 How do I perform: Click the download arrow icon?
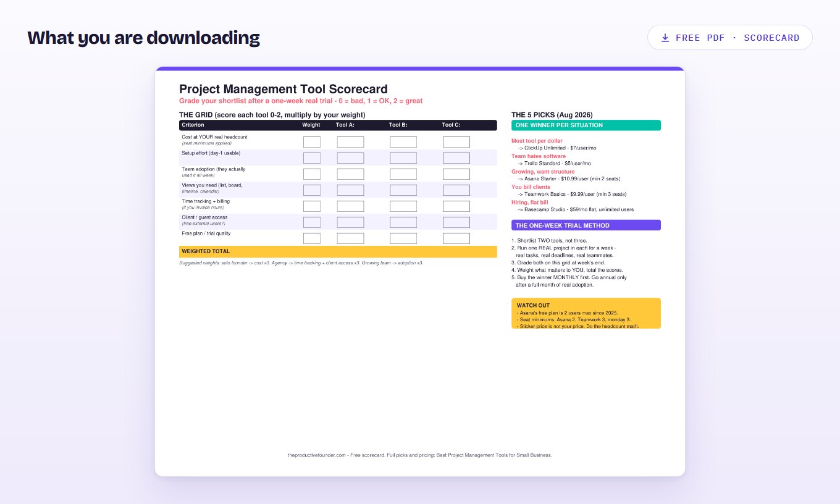click(665, 38)
